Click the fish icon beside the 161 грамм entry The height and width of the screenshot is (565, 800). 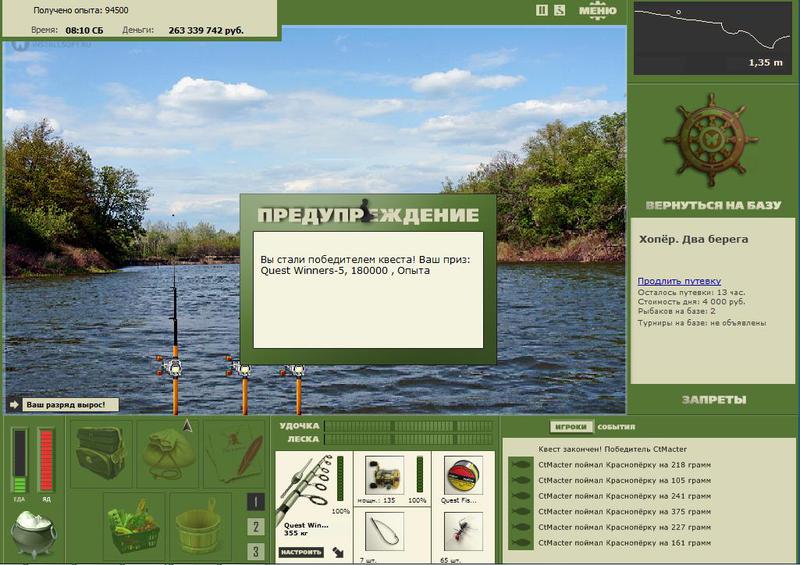coord(521,543)
